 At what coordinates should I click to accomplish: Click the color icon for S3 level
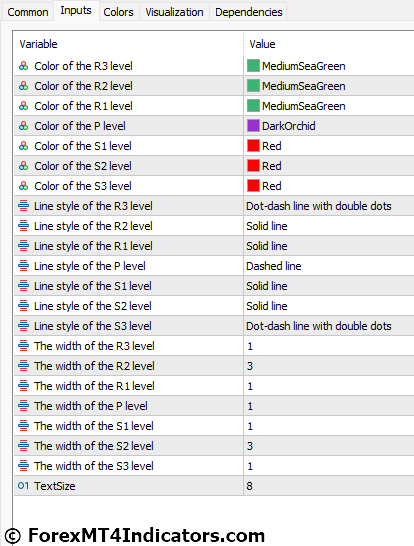coord(24,186)
